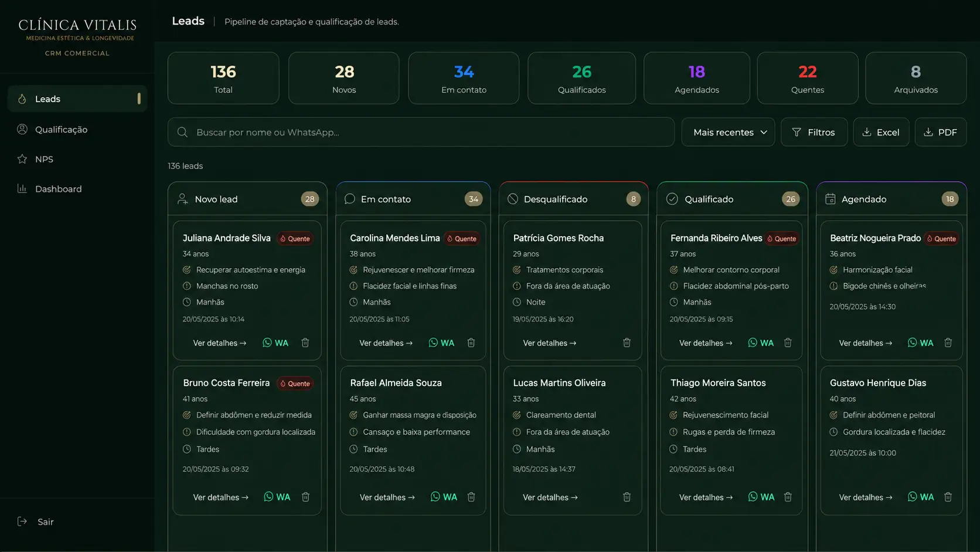The width and height of the screenshot is (980, 552).
Task: Click the text "136 leads"
Action: point(185,166)
